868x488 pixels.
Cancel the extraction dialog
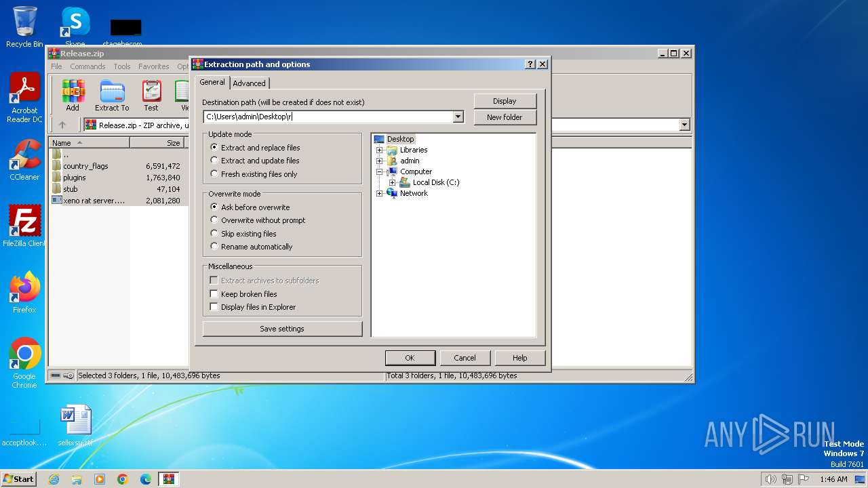465,358
